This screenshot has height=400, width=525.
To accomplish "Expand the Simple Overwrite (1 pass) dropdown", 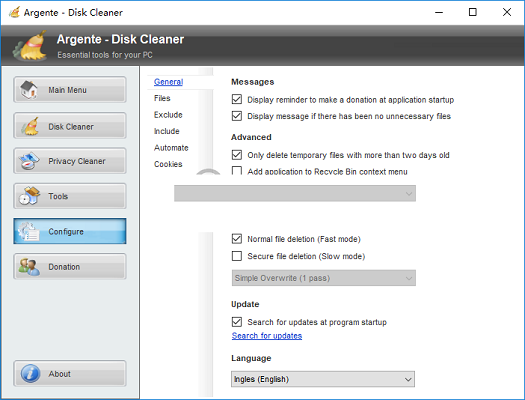I will [324, 278].
